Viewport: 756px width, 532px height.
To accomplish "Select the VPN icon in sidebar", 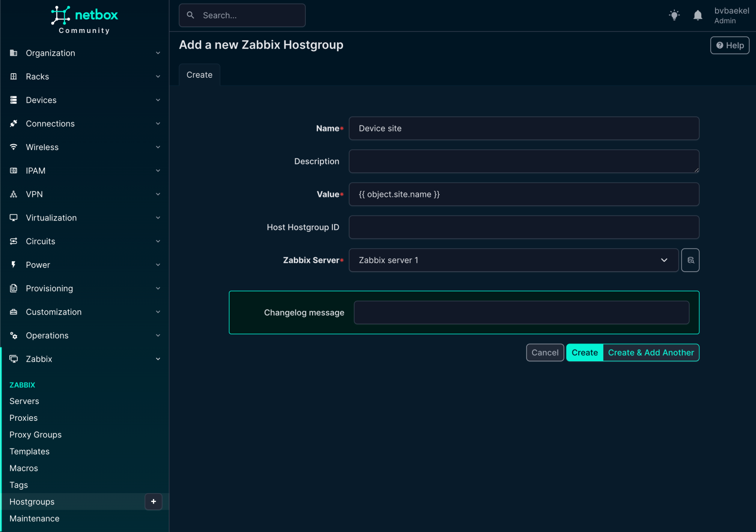I will coord(13,194).
